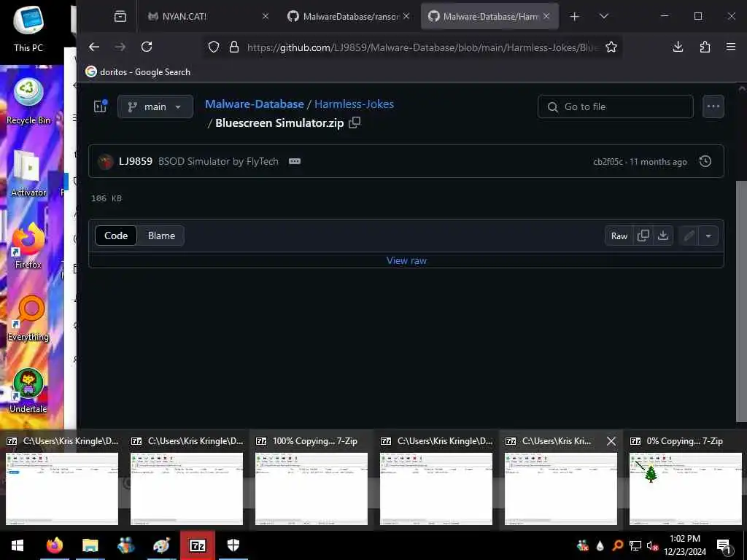Screen dimensions: 747x560
Task: Bookmark this page with the star icon
Action: (x=611, y=47)
